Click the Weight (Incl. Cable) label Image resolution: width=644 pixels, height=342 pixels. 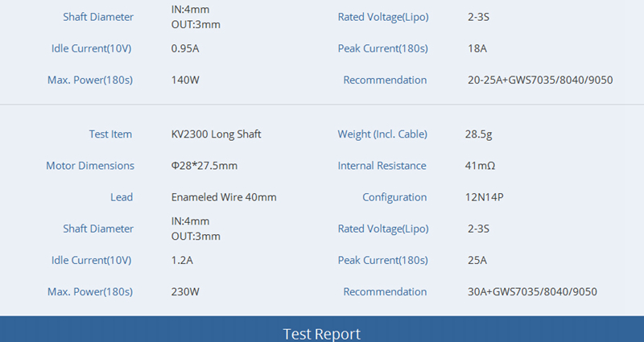[382, 134]
